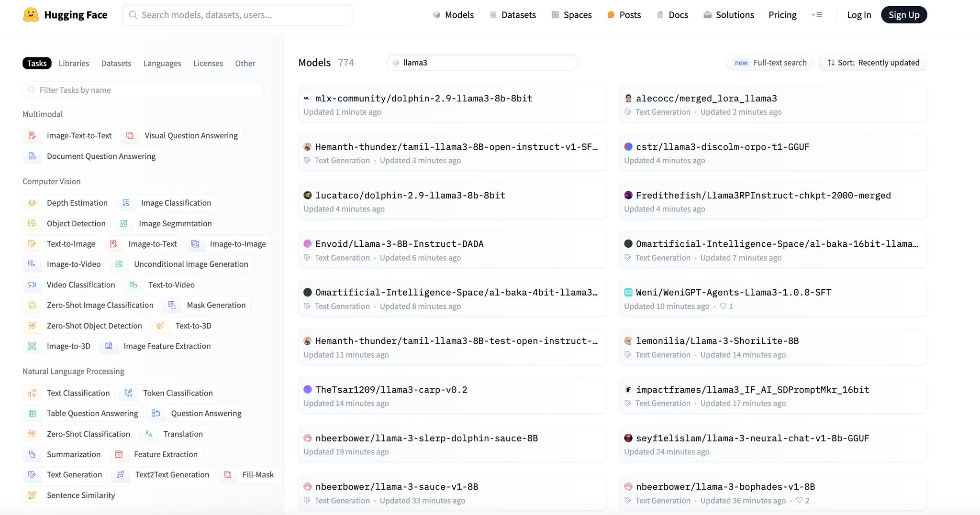Click the Image Classification task icon
This screenshot has width=980, height=515.
point(126,203)
